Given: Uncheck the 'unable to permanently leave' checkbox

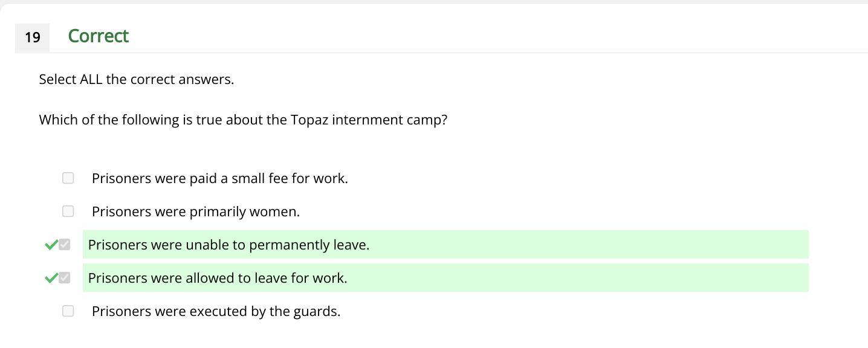Looking at the screenshot, I should 65,245.
